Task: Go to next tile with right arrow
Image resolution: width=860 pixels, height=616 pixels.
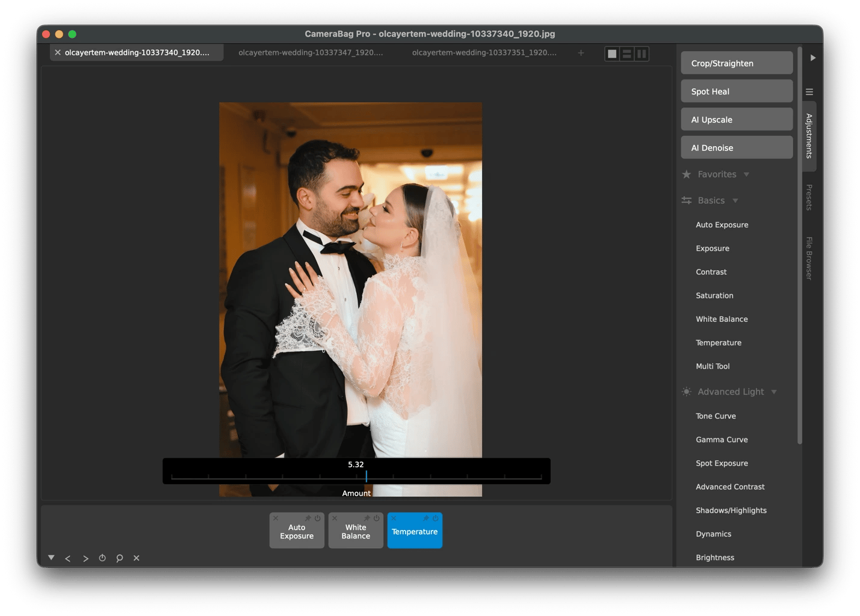Action: coord(85,558)
